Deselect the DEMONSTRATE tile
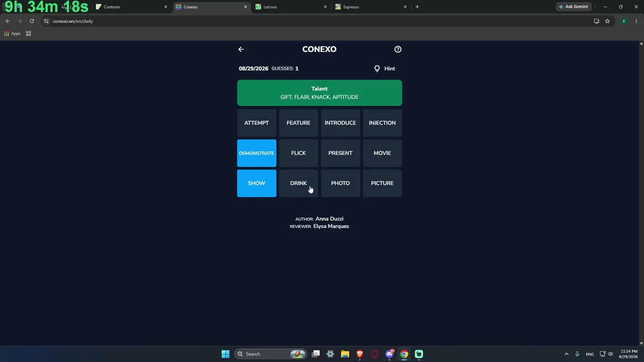Screen dimensions: 644x362 (257, 153)
